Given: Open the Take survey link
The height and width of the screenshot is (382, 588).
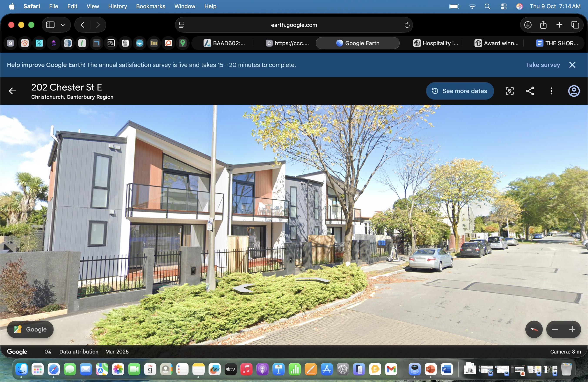Looking at the screenshot, I should point(543,65).
